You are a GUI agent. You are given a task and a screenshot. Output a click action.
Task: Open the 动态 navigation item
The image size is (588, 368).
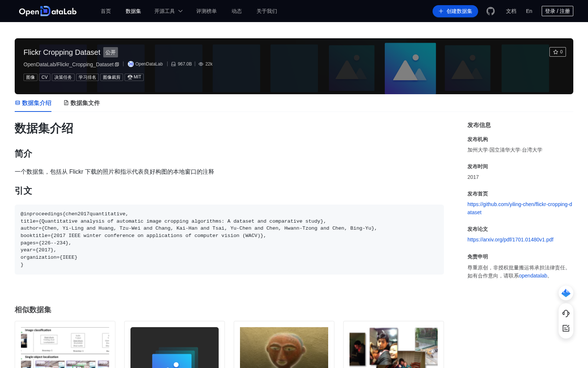point(237,11)
